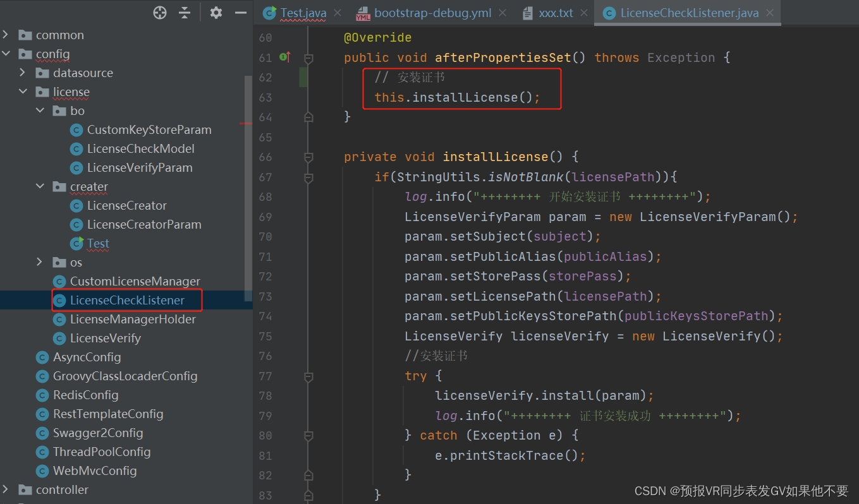Collapse installLicense using fold arrow at line 66
Image resolution: width=859 pixels, height=504 pixels.
click(308, 157)
